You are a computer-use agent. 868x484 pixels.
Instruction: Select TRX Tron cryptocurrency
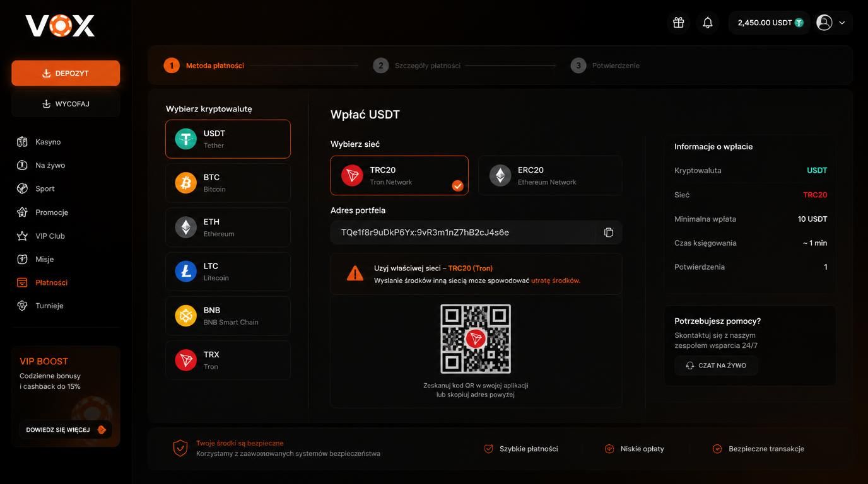[228, 360]
